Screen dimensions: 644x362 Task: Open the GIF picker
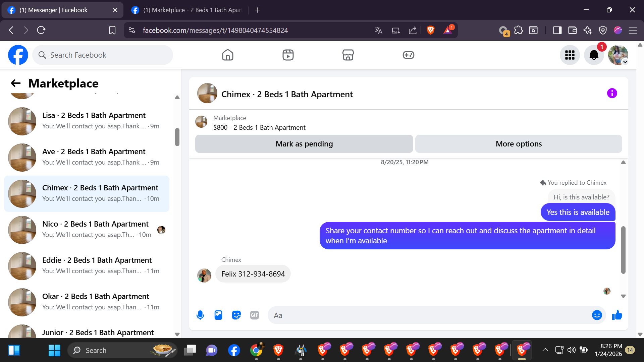(255, 315)
